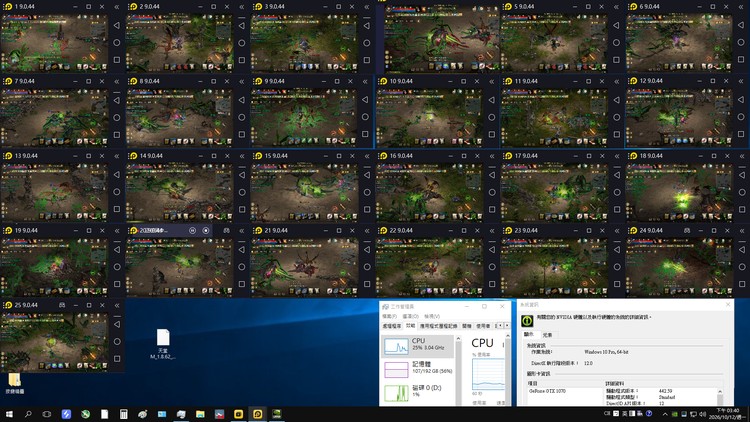750x422 pixels.
Task: Tap the recent-apps square in emulator window 15
Action: (x=367, y=209)
